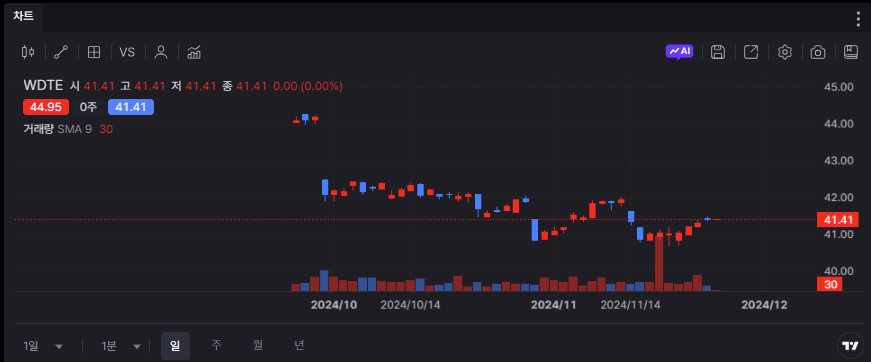Open the three-dot more options menu

click(x=858, y=18)
